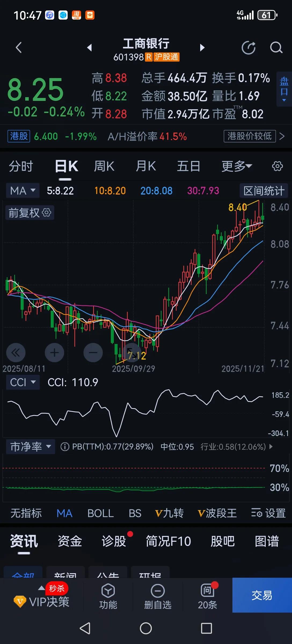This screenshot has width=292, height=644.
Task: Enable the V九转 indicator
Action: tap(169, 513)
